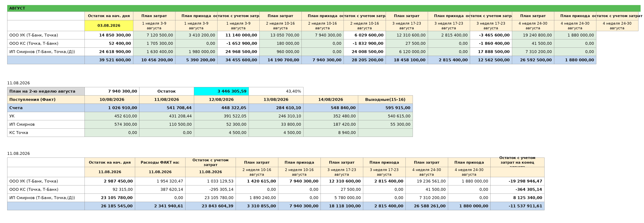Select the balance 24 008 500,00
Screen dimensions: 644x223
pos(365,52)
